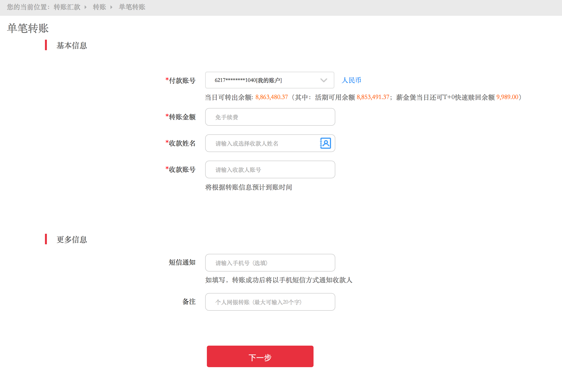
Task: Click the redeemable balance 9,989.00
Action: [x=507, y=97]
